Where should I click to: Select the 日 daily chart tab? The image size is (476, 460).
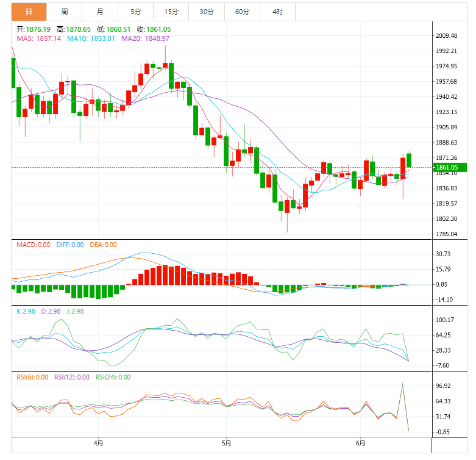coord(29,12)
